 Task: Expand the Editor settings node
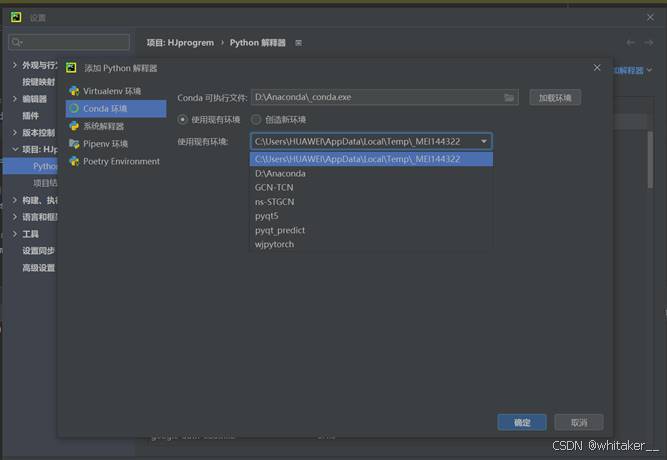point(15,99)
